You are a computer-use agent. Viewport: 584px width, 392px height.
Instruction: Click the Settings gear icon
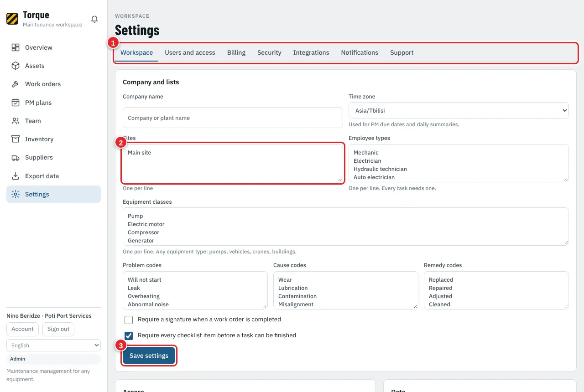16,194
